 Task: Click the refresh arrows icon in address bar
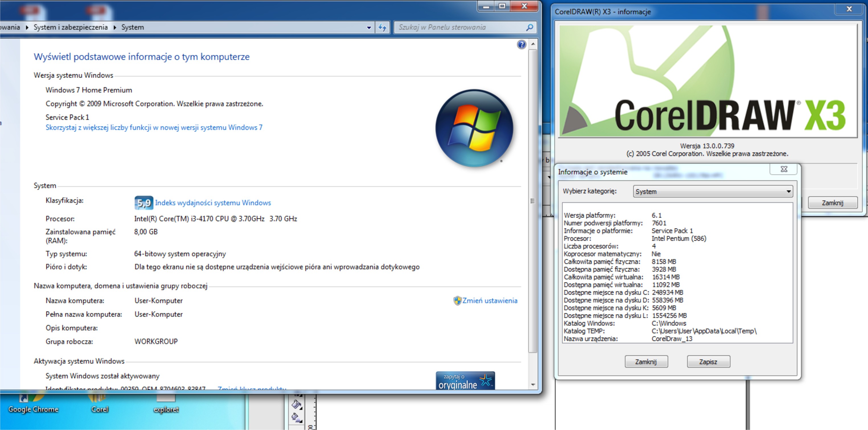(x=382, y=27)
